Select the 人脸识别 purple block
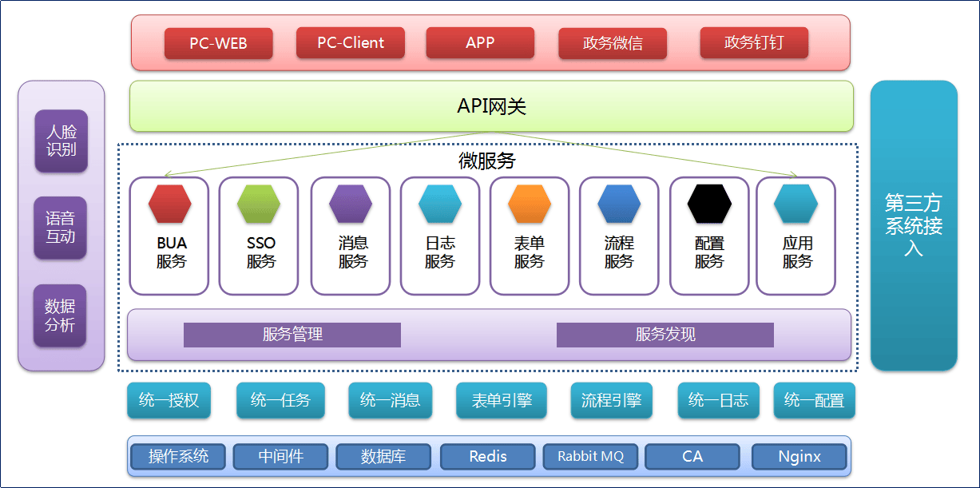Viewport: 980px width, 488px height. pyautogui.click(x=61, y=141)
